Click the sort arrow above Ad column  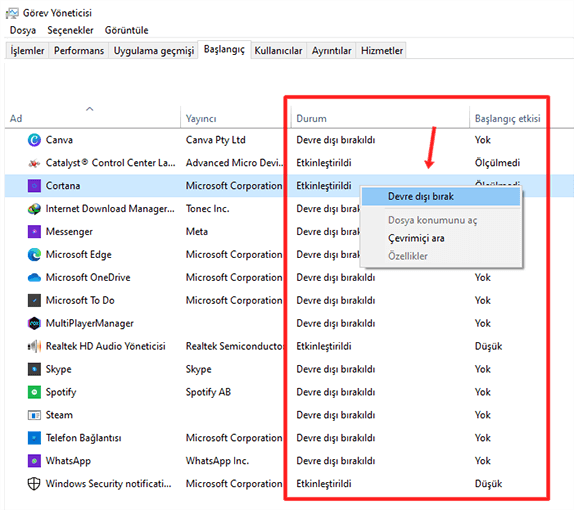pos(90,109)
